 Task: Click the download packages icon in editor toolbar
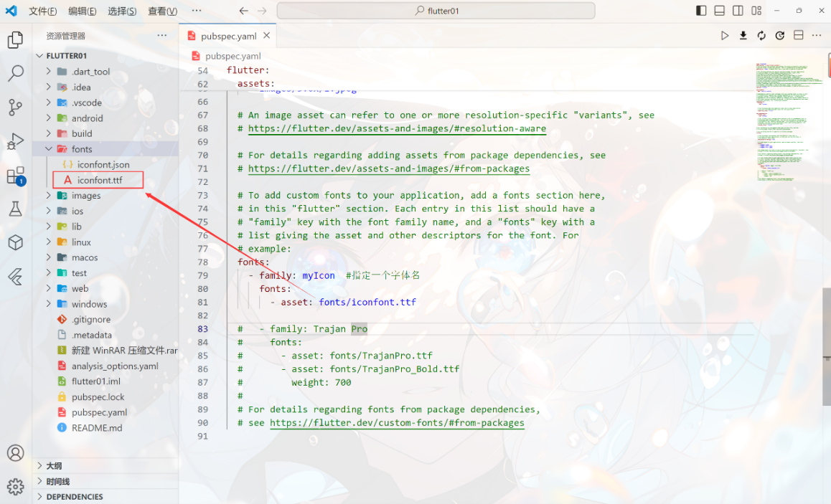pos(743,36)
